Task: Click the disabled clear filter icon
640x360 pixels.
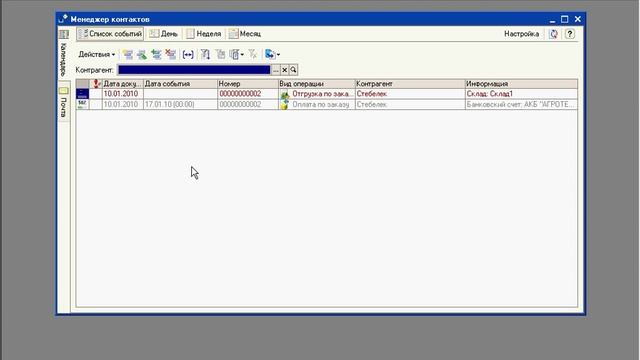Action: pos(253,54)
